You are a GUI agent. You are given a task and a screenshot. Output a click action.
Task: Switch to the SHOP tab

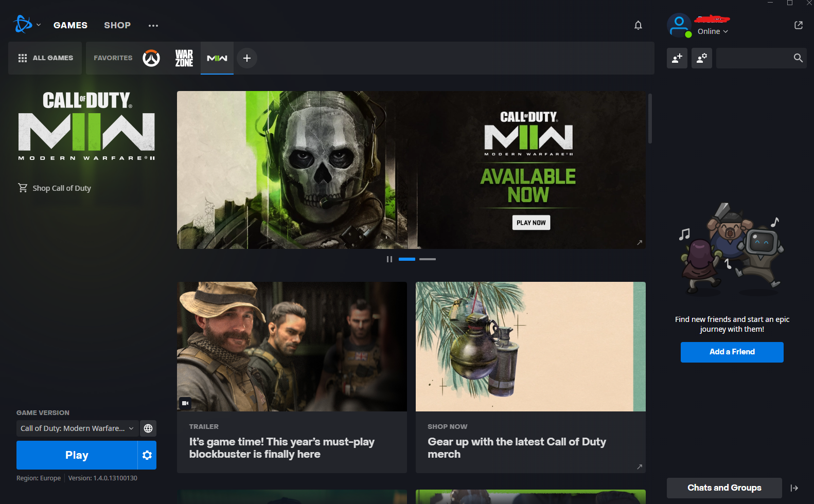117,25
